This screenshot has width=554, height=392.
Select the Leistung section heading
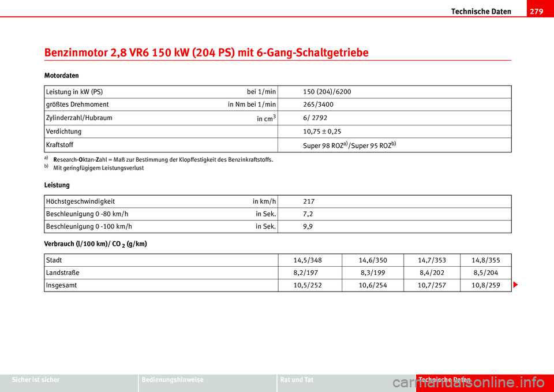(x=57, y=185)
